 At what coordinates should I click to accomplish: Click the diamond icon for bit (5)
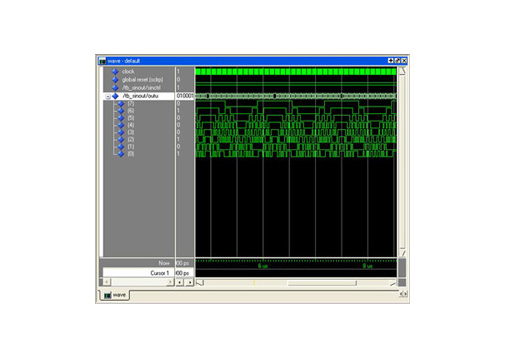(121, 118)
